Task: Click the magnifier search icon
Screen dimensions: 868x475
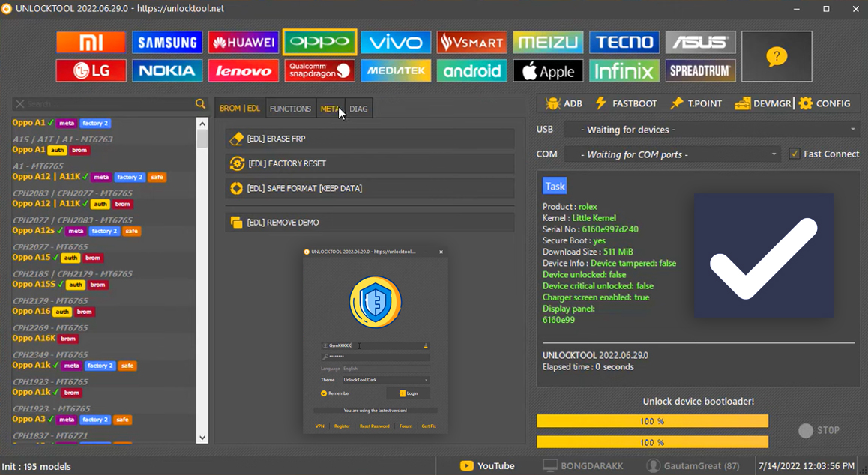Action: 200,103
